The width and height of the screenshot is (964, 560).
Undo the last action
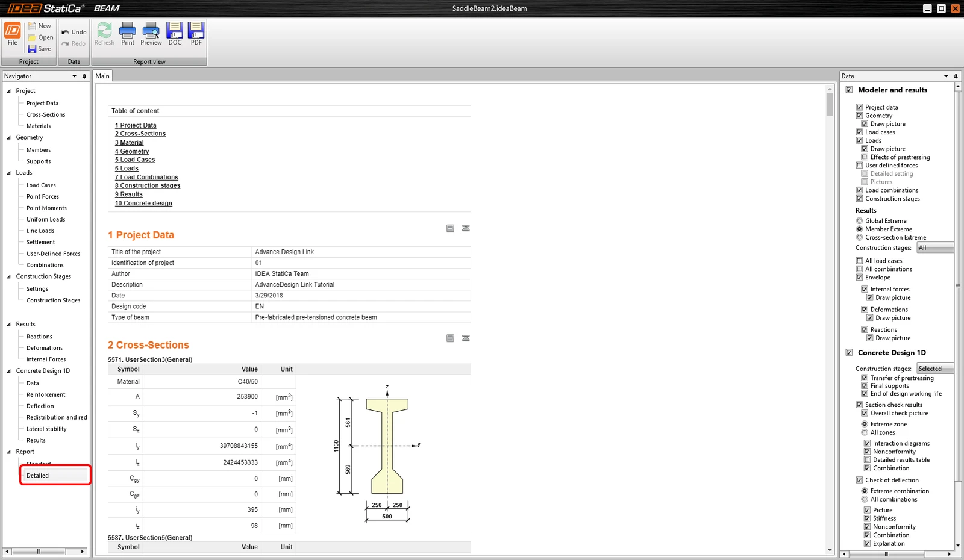(74, 32)
